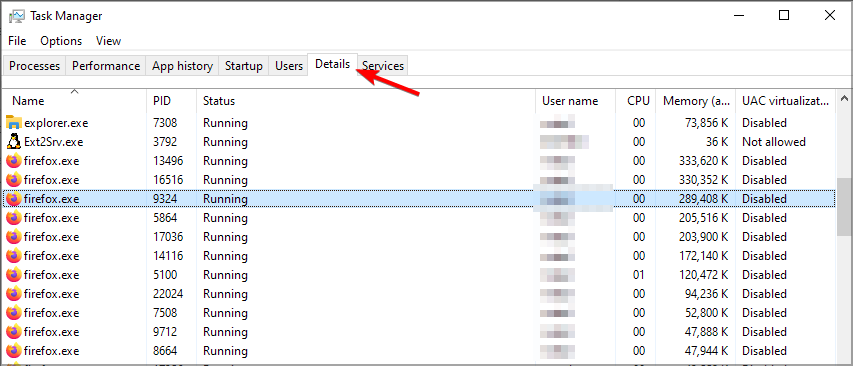This screenshot has width=853, height=366.
Task: Sort by the Status column header
Action: 366,101
